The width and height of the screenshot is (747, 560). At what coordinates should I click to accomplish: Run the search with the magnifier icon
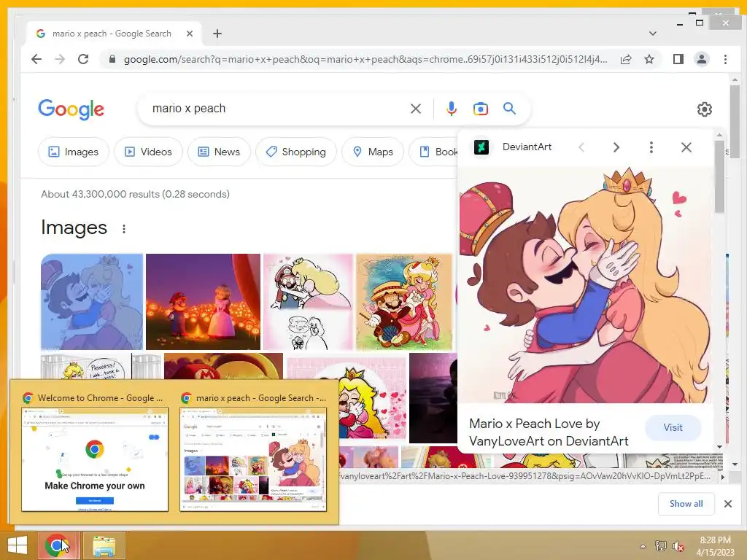tap(509, 109)
